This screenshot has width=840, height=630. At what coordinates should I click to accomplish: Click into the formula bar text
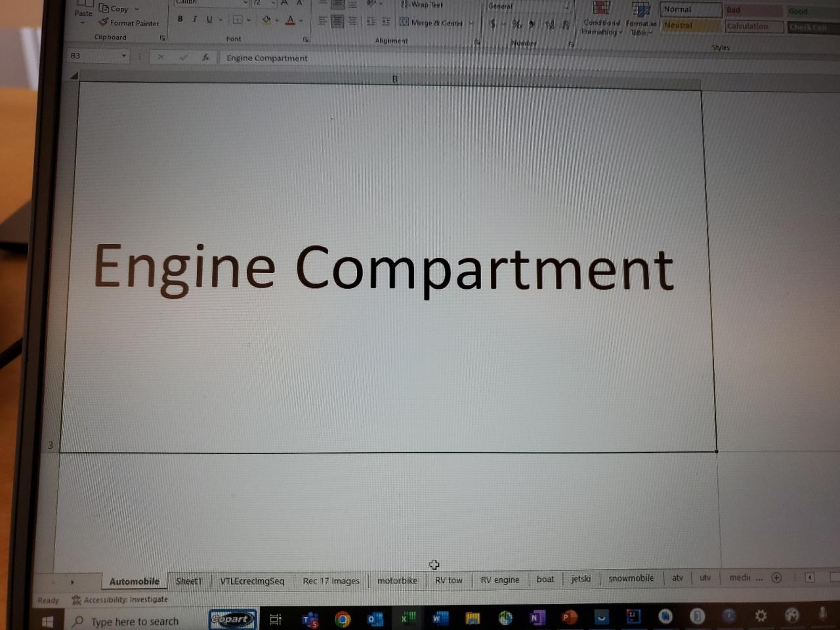266,58
